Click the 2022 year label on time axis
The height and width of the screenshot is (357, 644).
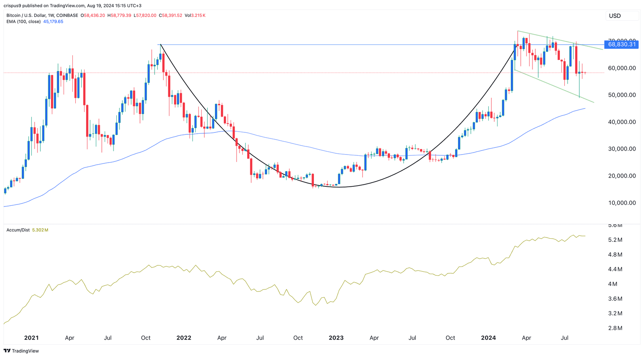pyautogui.click(x=184, y=338)
